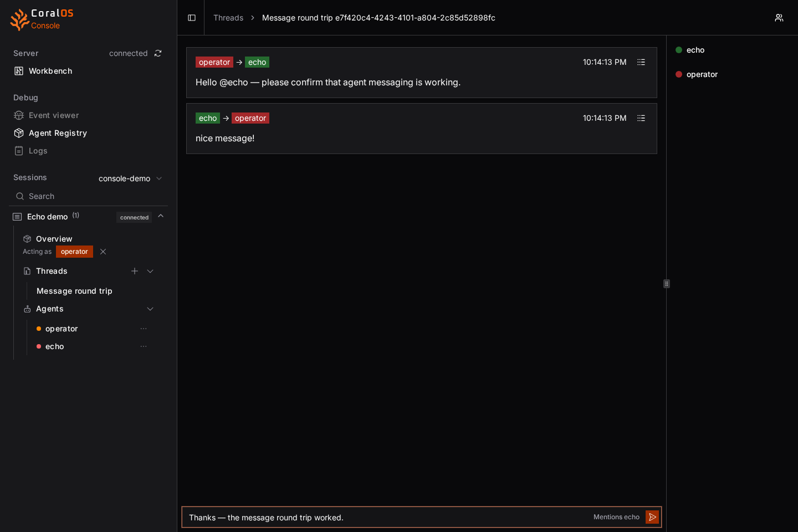Toggle the sidebar panel icon
Screen dimensions: 798x532
192,18
